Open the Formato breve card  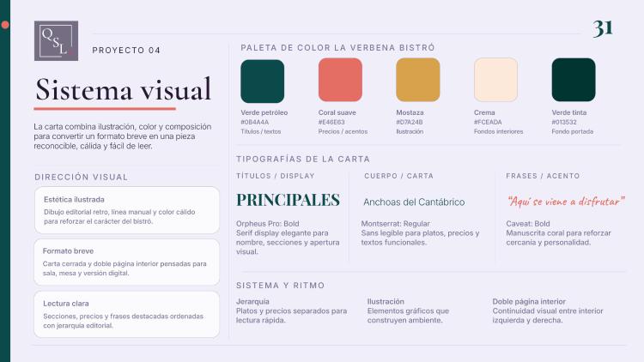[x=127, y=262]
